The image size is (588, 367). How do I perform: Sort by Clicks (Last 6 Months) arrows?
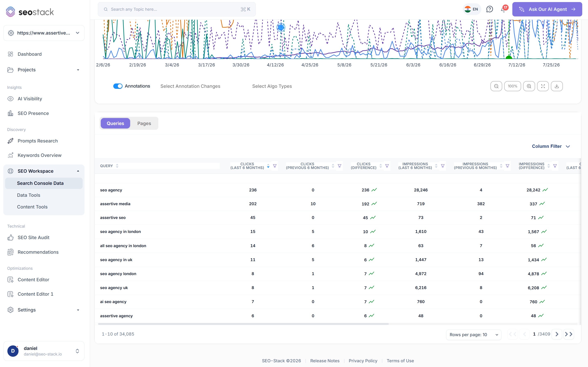pos(268,166)
